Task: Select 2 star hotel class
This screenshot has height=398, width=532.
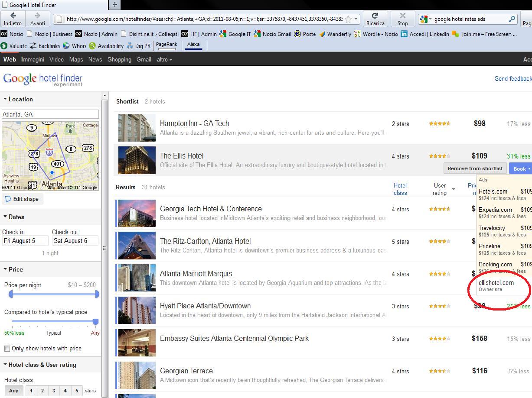Action: 42,391
